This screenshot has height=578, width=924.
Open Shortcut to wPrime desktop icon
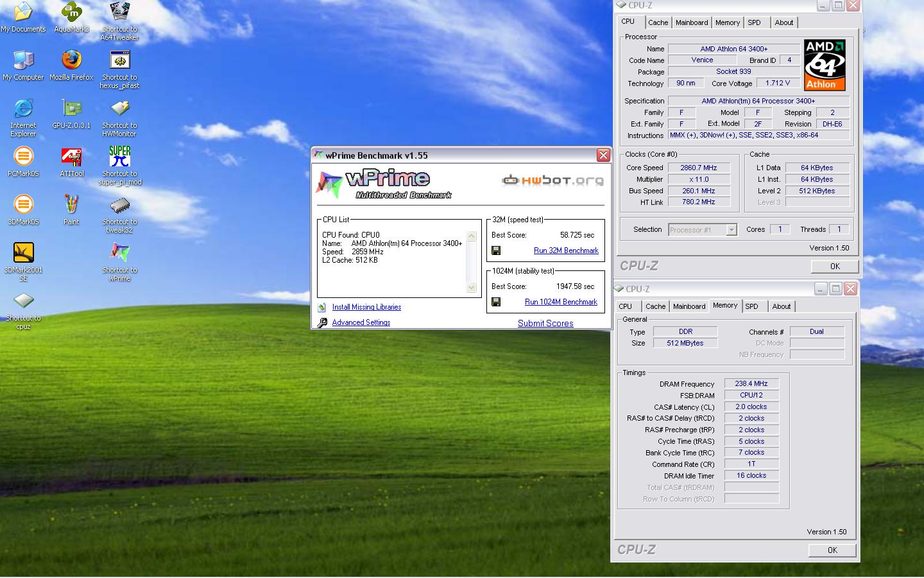point(119,262)
